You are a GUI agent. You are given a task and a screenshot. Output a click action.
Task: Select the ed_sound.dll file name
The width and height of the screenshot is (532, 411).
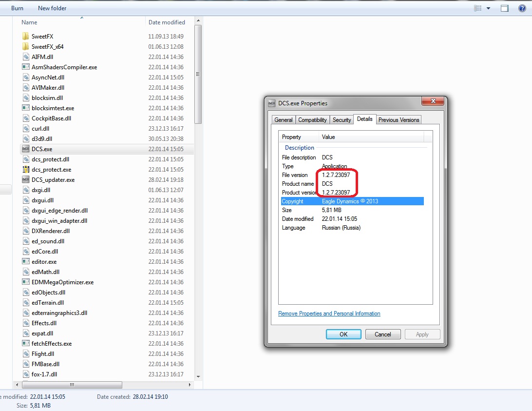(x=48, y=241)
